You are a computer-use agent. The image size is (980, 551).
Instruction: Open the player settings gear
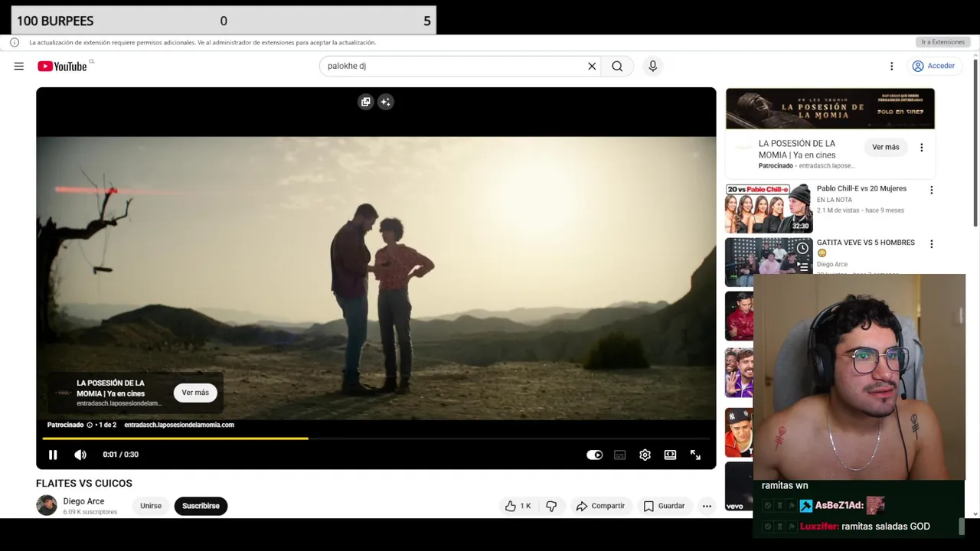tap(645, 455)
